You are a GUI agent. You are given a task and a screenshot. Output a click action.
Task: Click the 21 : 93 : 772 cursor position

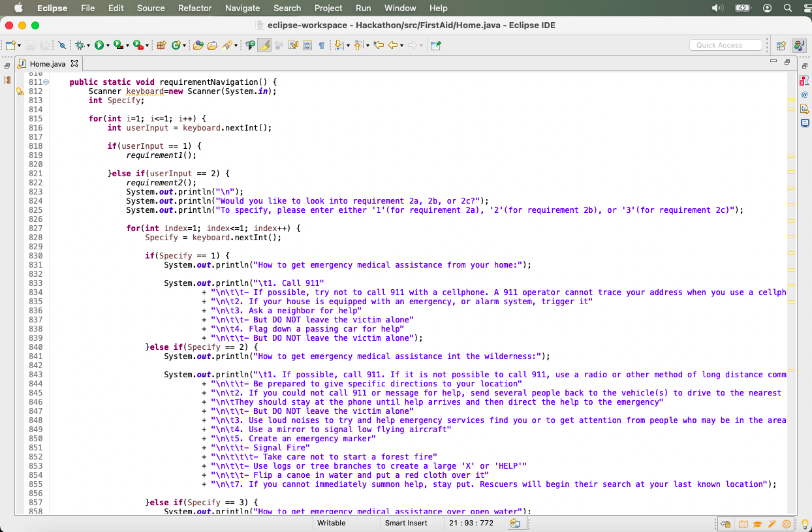point(471,523)
